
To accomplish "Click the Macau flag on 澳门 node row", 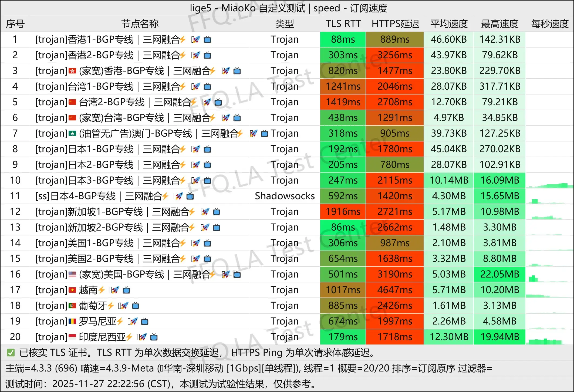I will point(73,133).
